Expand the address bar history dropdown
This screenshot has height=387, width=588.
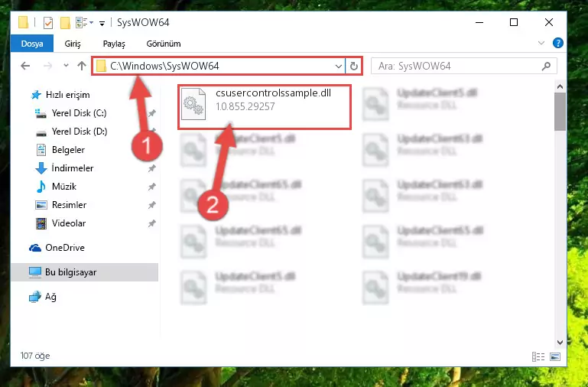pyautogui.click(x=338, y=67)
